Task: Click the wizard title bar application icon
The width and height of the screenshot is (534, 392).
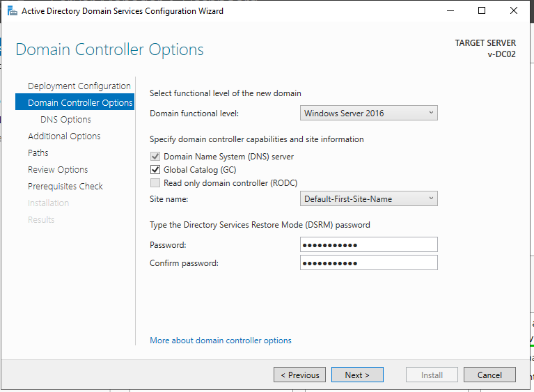Action: point(13,11)
